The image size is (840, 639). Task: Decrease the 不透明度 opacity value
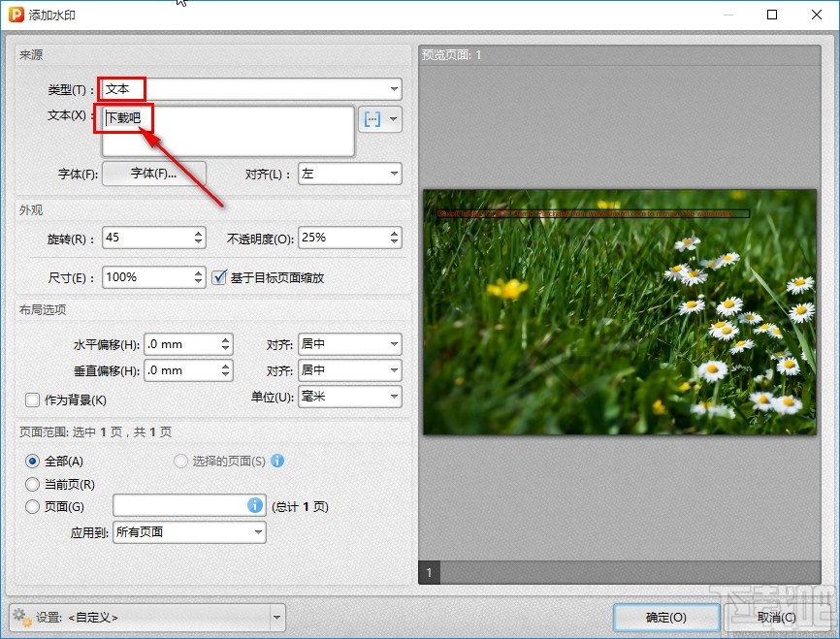pyautogui.click(x=394, y=241)
